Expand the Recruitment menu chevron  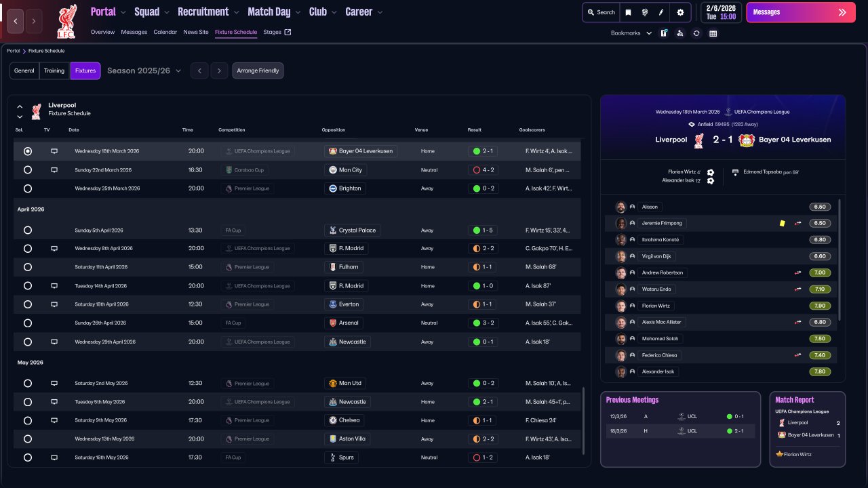(236, 12)
